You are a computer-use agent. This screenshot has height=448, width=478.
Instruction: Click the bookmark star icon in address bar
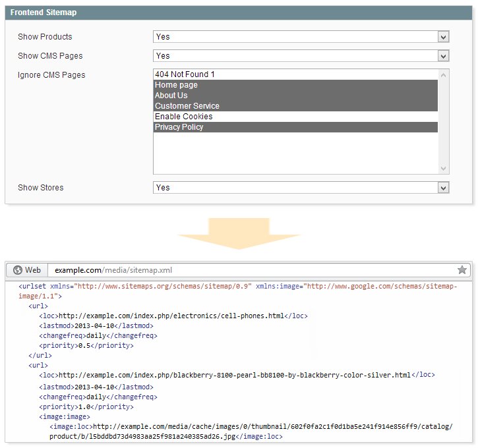462,270
